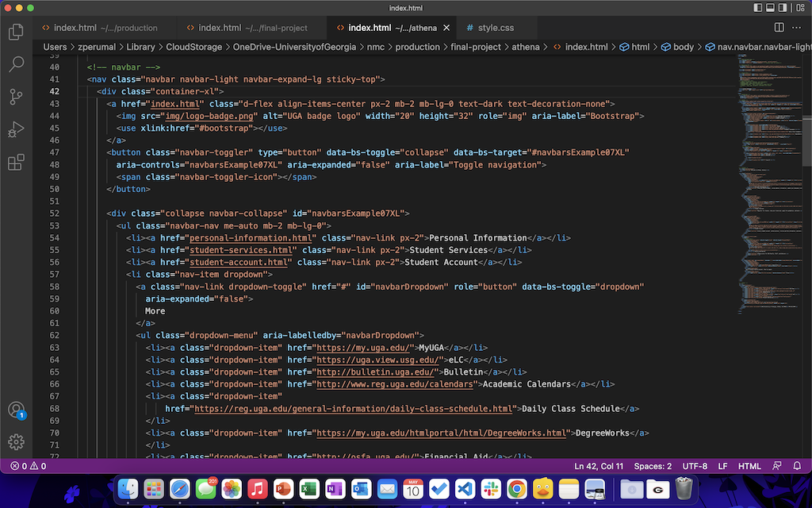Open Messages from the dock
Screen dimensions: 812x508
(205, 488)
